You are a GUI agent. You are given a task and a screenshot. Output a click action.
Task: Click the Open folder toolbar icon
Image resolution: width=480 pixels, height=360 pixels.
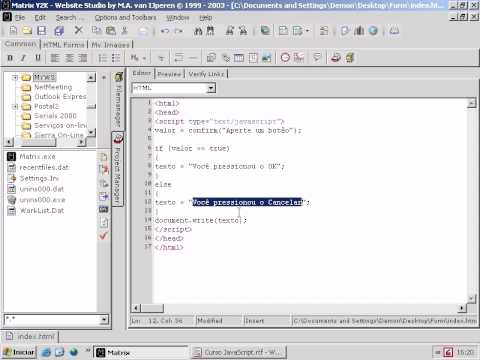(x=27, y=31)
